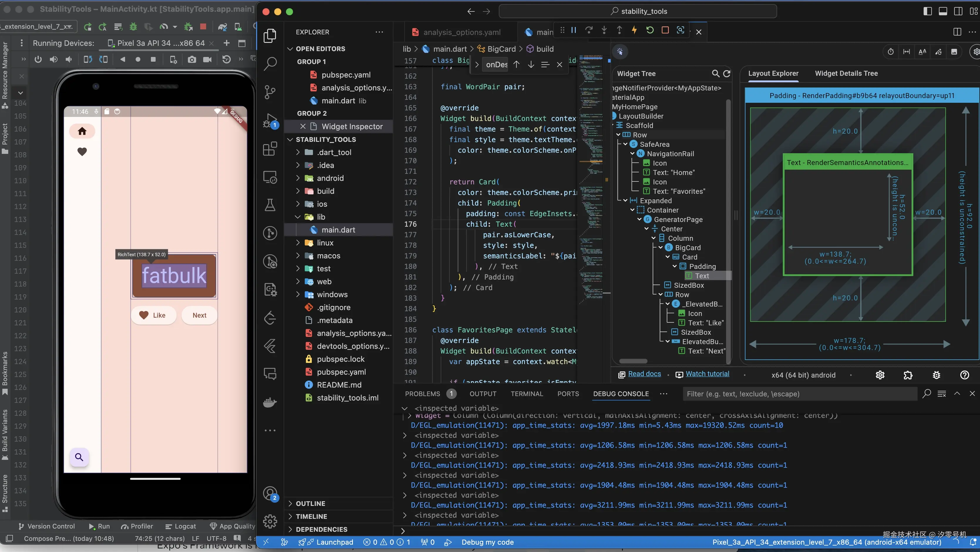The image size is (980, 552).
Task: Open the Docker whale sidebar icon
Action: (270, 402)
